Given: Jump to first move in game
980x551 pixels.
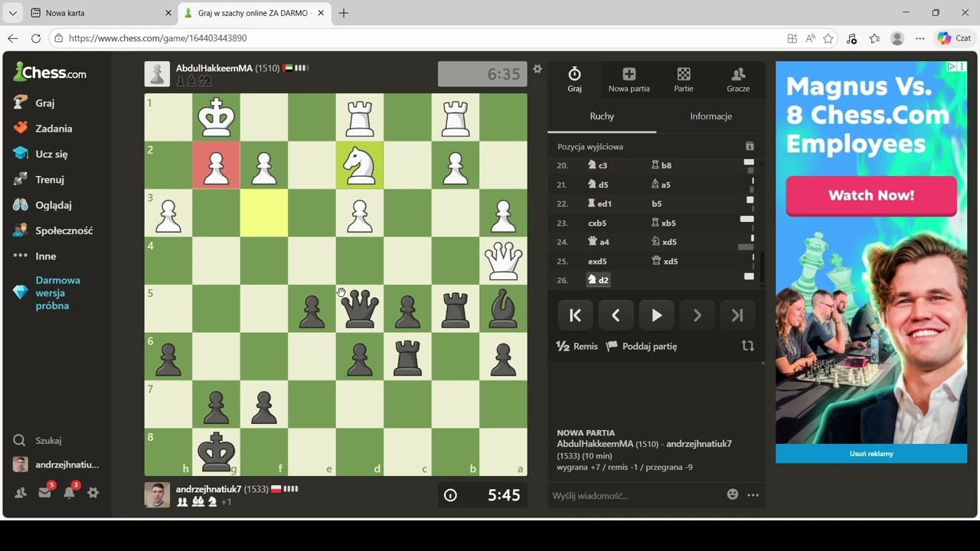Looking at the screenshot, I should [x=575, y=315].
